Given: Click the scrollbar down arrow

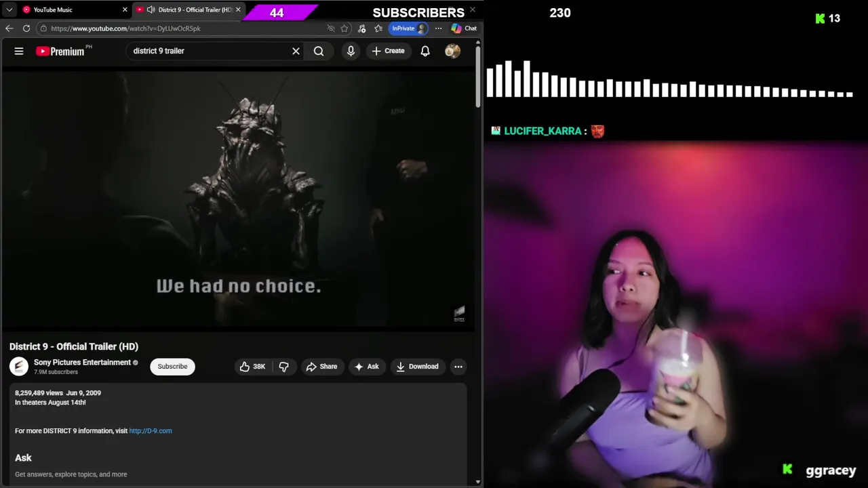Looking at the screenshot, I should tap(478, 482).
